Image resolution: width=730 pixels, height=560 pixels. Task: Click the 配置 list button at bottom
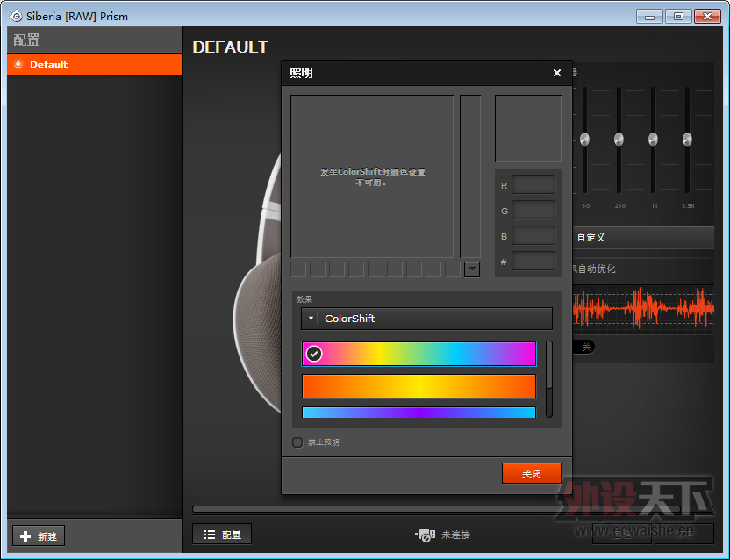click(222, 534)
